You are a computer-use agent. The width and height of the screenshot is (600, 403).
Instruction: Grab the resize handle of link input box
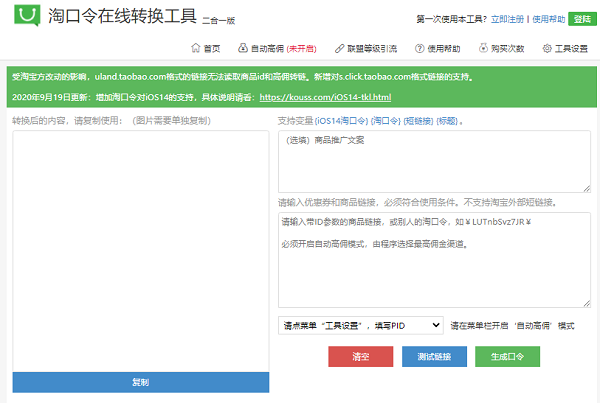[x=587, y=303]
